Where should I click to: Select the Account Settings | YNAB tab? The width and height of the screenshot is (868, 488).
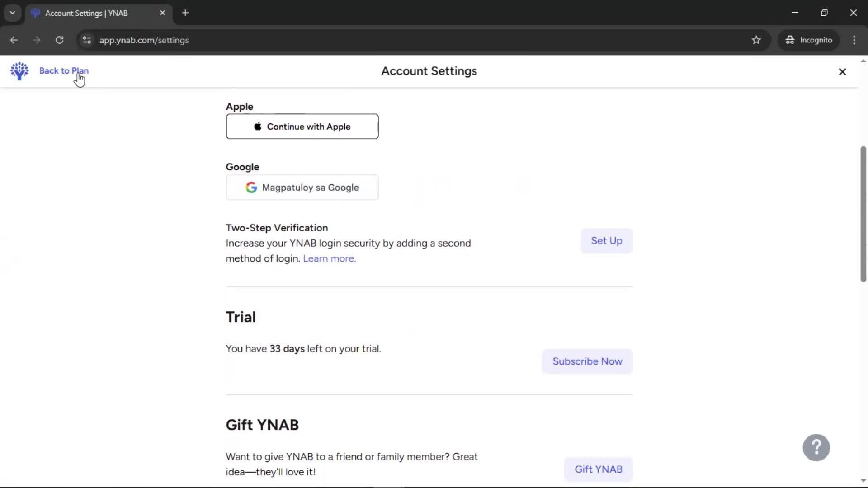tap(99, 13)
